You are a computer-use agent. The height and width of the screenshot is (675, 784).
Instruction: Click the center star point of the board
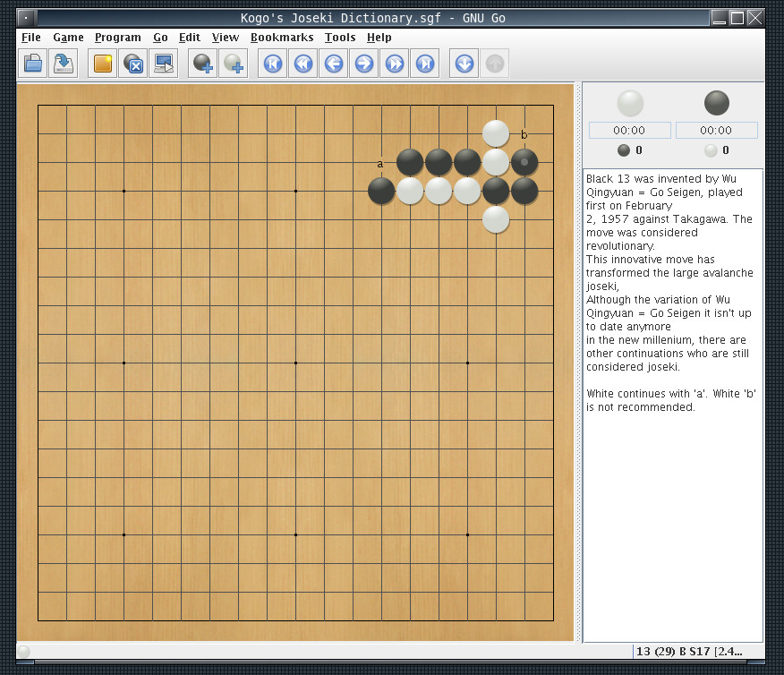pyautogui.click(x=296, y=363)
